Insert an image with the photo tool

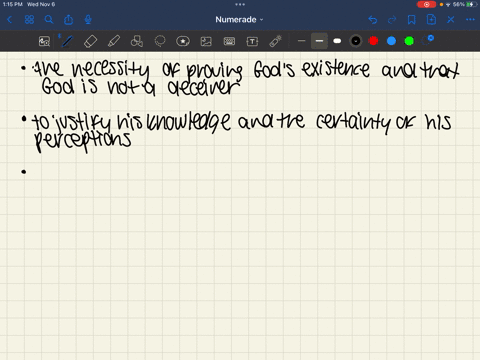click(x=206, y=41)
